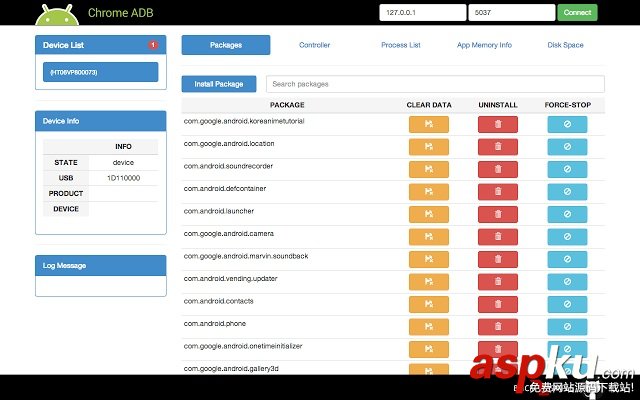Uninstall com.google.android.location
The height and width of the screenshot is (400, 640).
(498, 147)
